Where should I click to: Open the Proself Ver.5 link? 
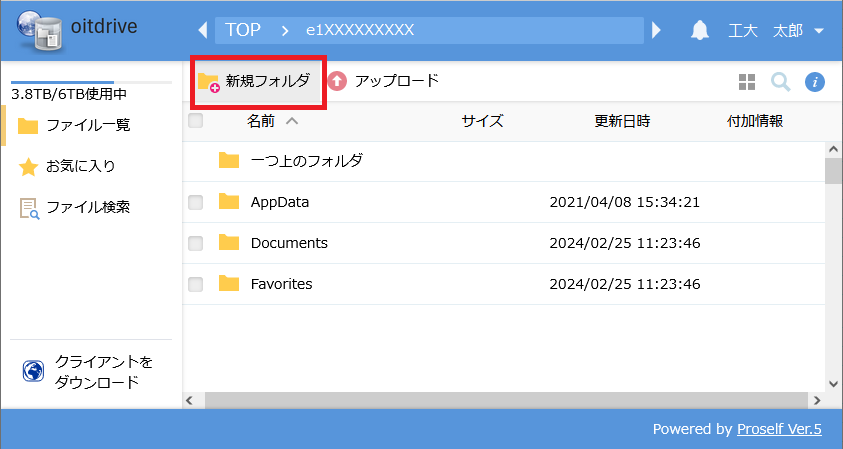pyautogui.click(x=779, y=429)
